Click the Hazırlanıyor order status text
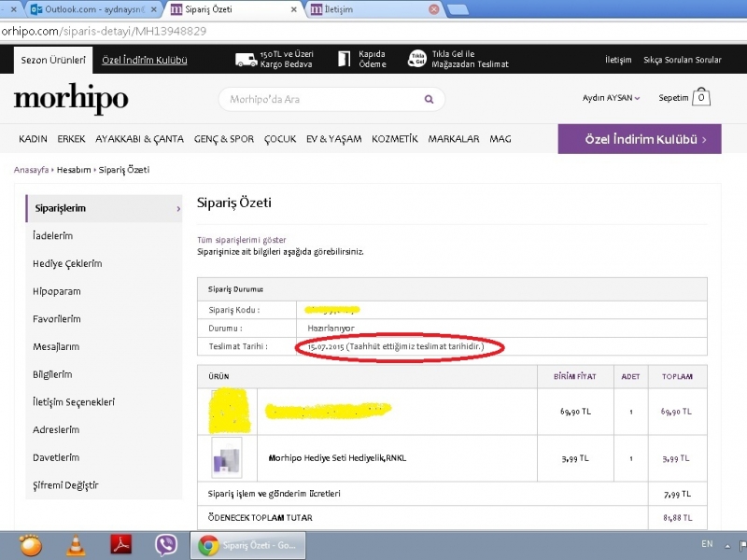Viewport: 747px width, 560px height. (331, 329)
